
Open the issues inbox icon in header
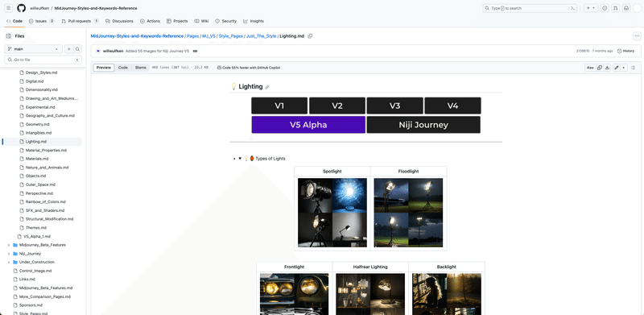605,8
